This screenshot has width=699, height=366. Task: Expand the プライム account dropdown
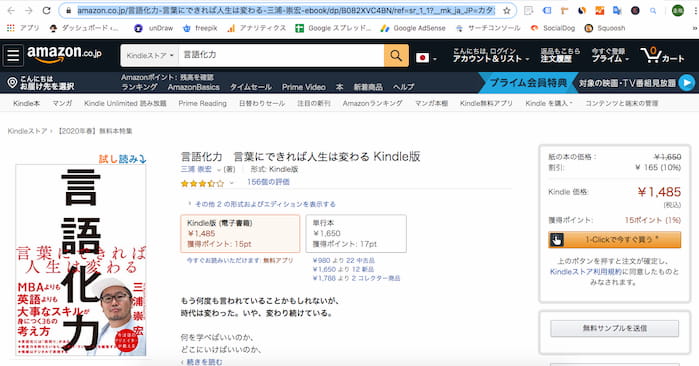(x=610, y=55)
